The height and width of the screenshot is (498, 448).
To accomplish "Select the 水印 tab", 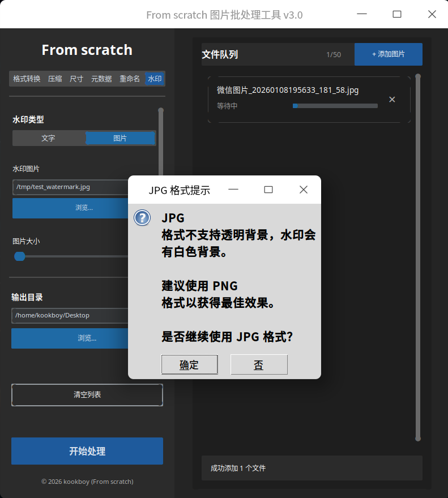I will tap(155, 79).
